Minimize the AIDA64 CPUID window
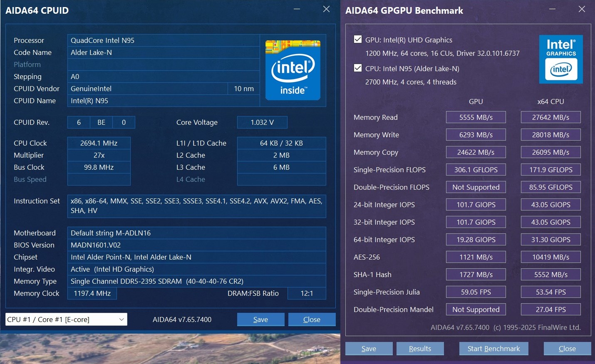595x364 pixels. [x=297, y=9]
